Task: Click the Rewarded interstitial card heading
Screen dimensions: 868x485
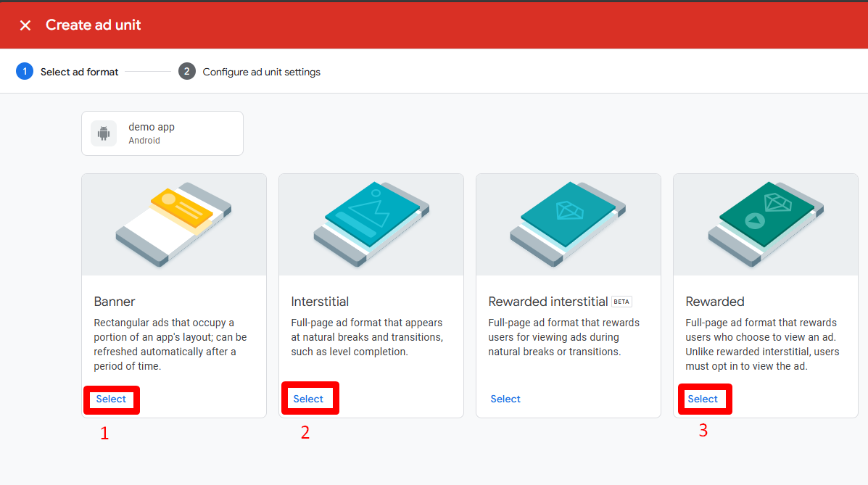Action: [x=547, y=302]
